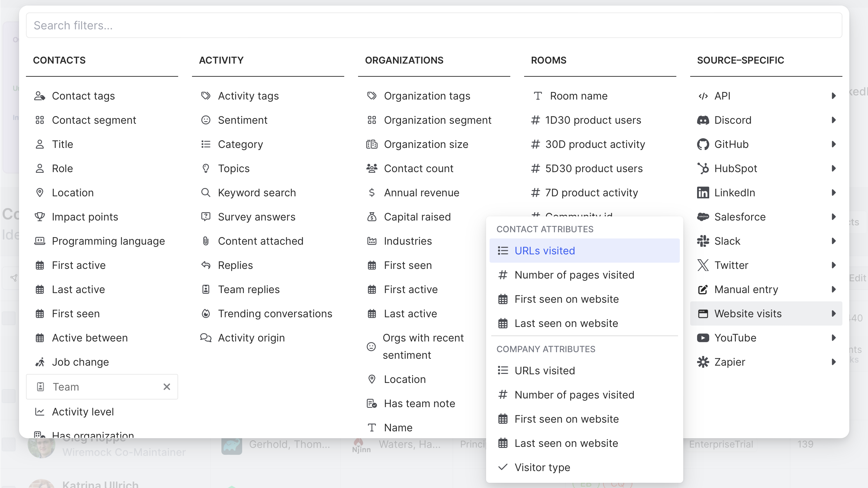
Task: Pick the Keyword search activity filter
Action: point(257,193)
